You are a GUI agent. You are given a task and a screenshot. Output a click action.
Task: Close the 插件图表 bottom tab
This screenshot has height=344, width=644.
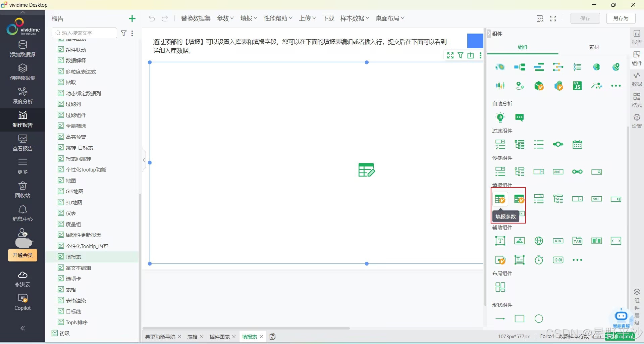234,337
